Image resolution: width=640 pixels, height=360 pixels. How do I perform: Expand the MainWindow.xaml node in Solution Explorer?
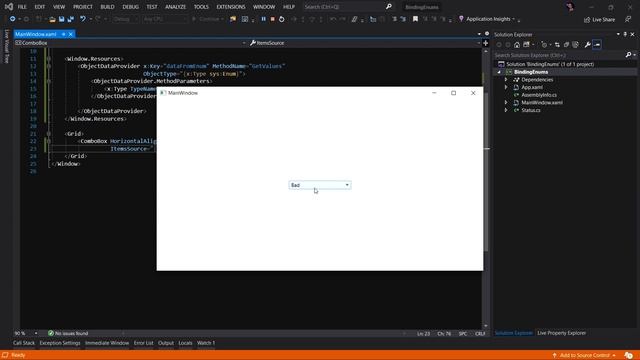click(x=506, y=102)
